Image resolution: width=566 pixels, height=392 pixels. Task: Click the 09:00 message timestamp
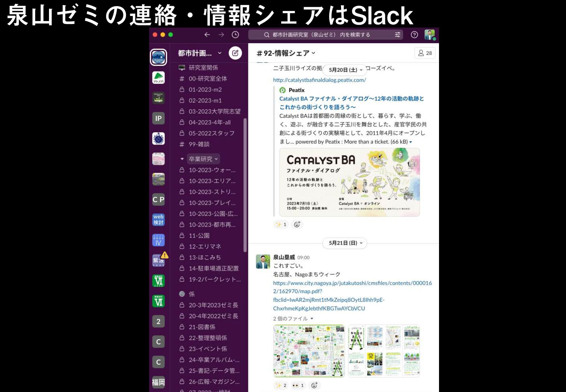(303, 257)
